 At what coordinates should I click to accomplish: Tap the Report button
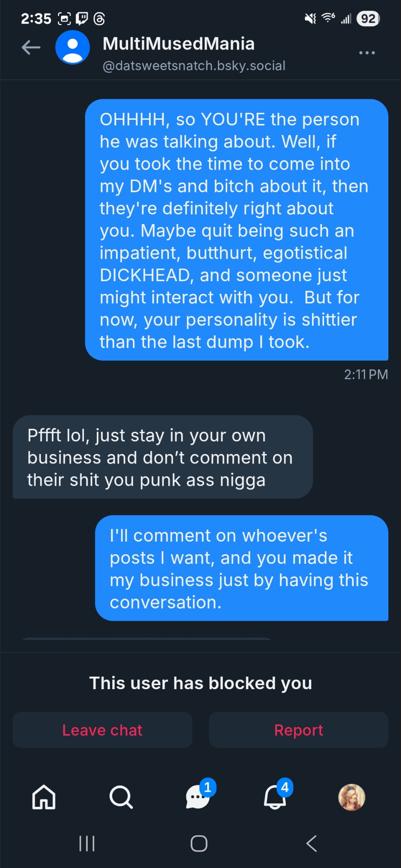point(298,730)
